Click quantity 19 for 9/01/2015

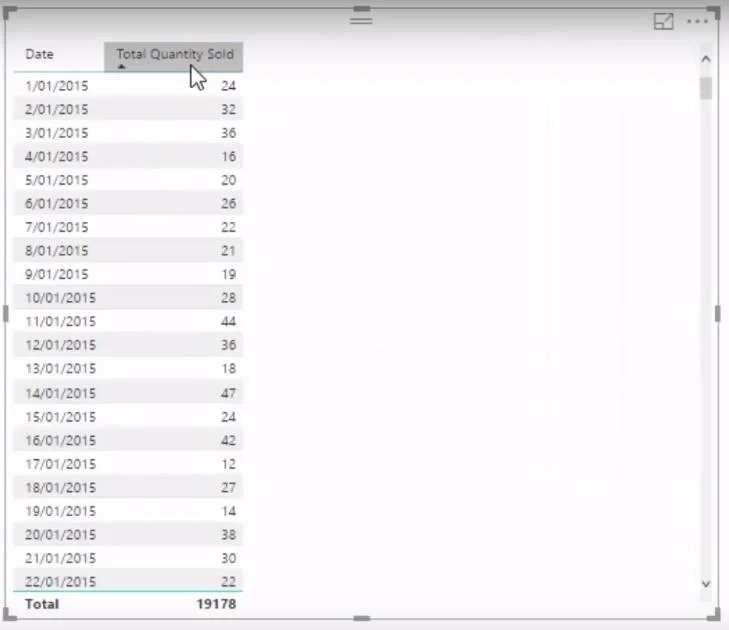228,274
